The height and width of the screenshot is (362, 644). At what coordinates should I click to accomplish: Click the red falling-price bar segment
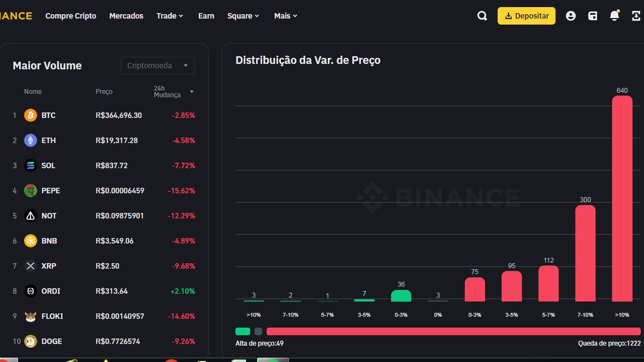point(453,331)
